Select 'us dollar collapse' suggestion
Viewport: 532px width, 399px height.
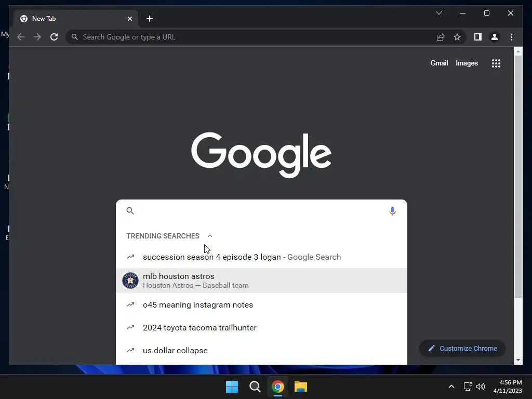[x=261, y=351]
